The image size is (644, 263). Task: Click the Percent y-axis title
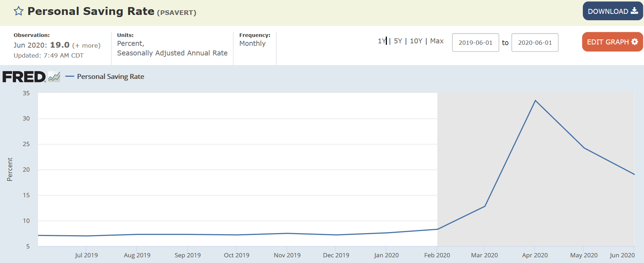[x=10, y=170]
